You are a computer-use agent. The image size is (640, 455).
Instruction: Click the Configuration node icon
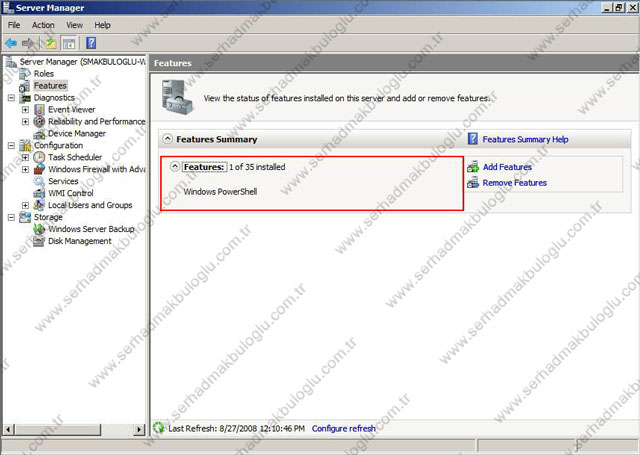pos(25,145)
